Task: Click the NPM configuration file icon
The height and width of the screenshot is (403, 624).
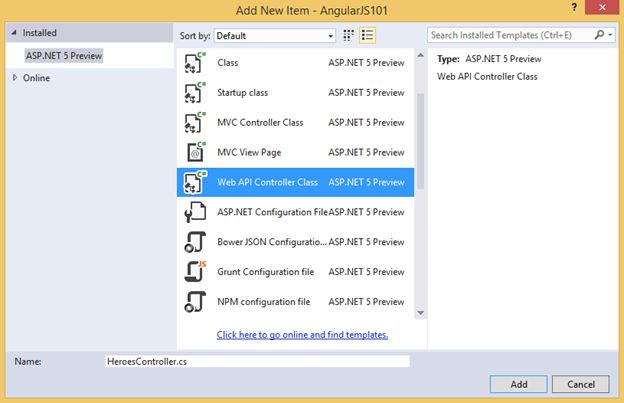Action: pyautogui.click(x=195, y=302)
